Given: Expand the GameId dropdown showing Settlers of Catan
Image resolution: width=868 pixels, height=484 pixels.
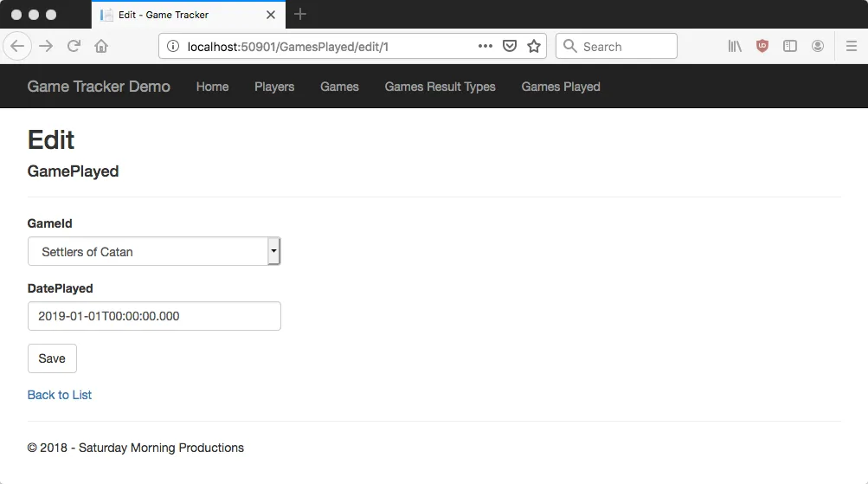Looking at the screenshot, I should coord(154,251).
